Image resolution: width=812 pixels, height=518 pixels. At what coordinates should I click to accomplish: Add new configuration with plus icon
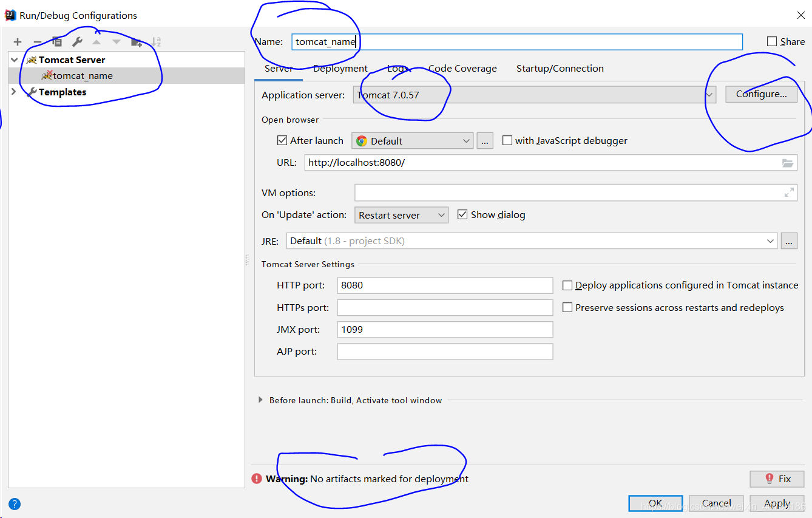(x=18, y=42)
